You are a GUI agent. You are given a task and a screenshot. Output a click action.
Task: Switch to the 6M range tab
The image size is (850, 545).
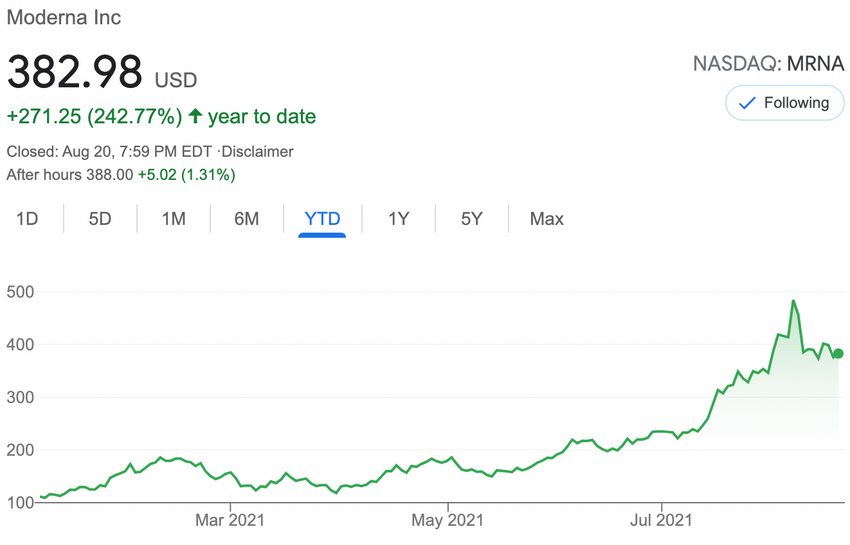click(x=247, y=219)
